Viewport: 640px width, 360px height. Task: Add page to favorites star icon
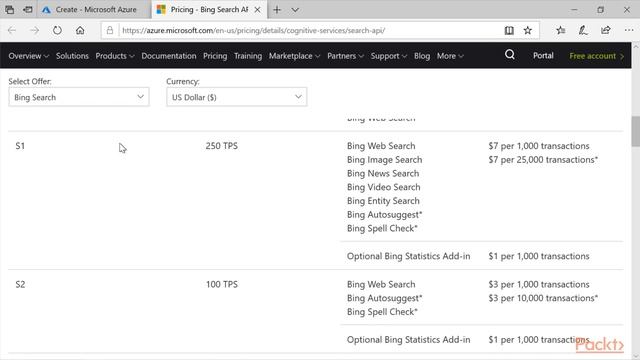pos(528,30)
